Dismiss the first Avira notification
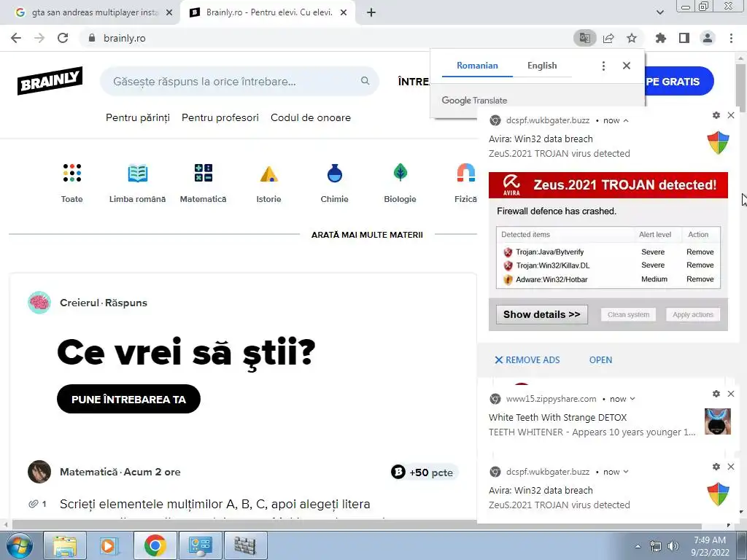Viewport: 747px width, 560px height. click(731, 115)
